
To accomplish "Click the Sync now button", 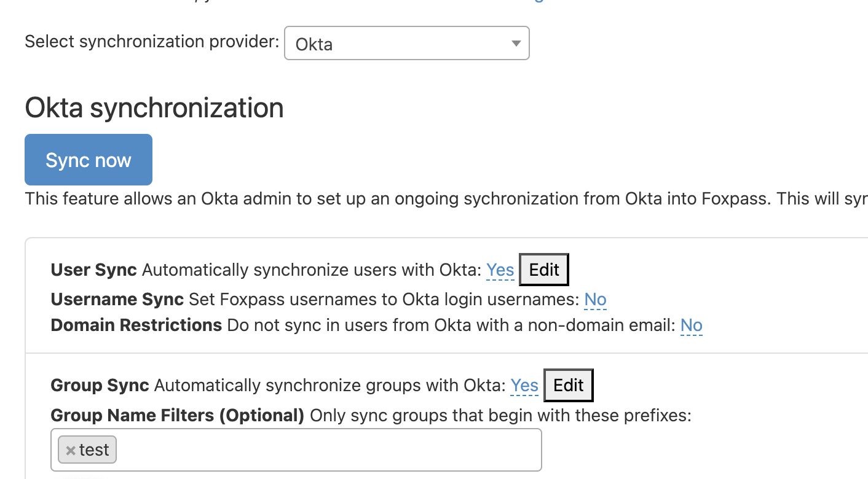I will (89, 160).
